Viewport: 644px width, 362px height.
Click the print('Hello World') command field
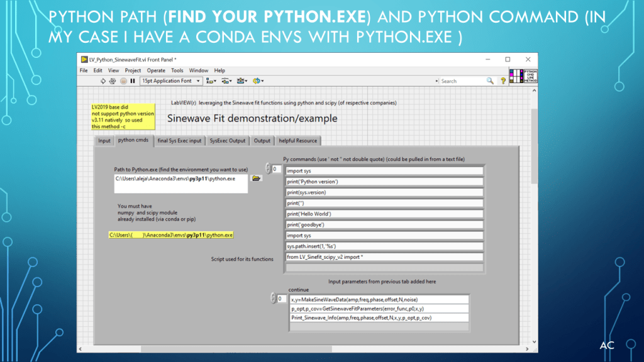(384, 214)
